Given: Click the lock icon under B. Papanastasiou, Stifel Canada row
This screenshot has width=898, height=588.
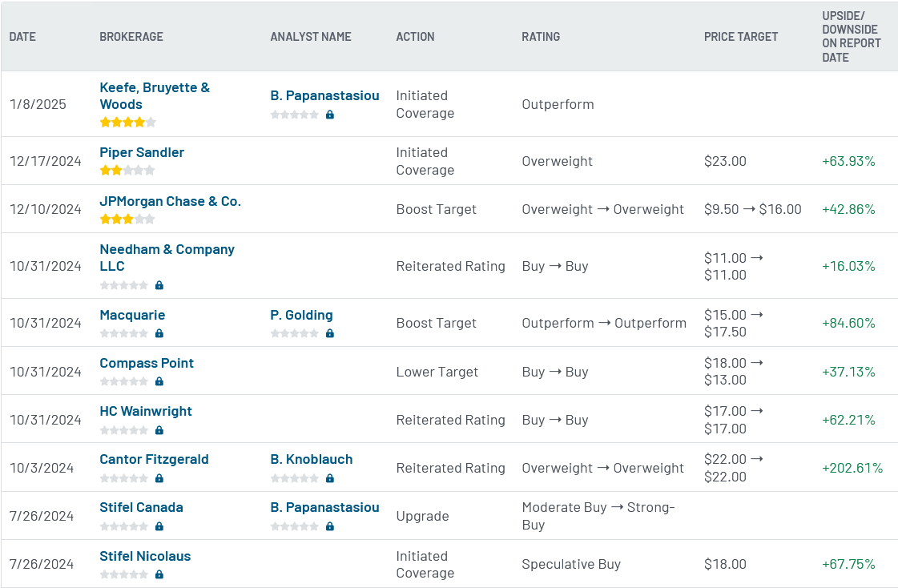Looking at the screenshot, I should tap(330, 526).
